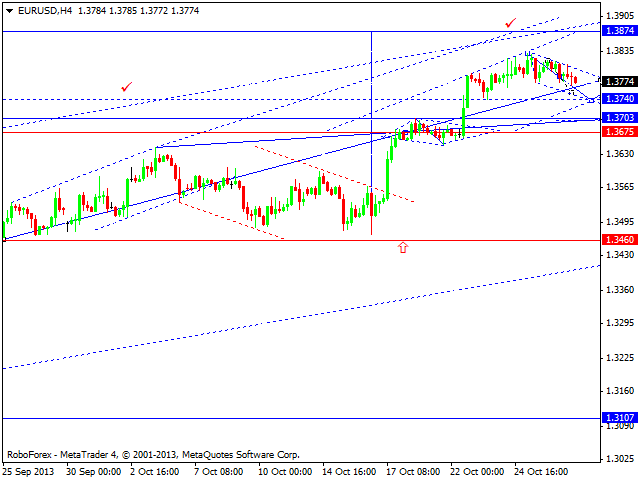The height and width of the screenshot is (480, 640).
Task: Open the EURUSD,H4 chart dropdown triangle
Action: tap(9, 11)
